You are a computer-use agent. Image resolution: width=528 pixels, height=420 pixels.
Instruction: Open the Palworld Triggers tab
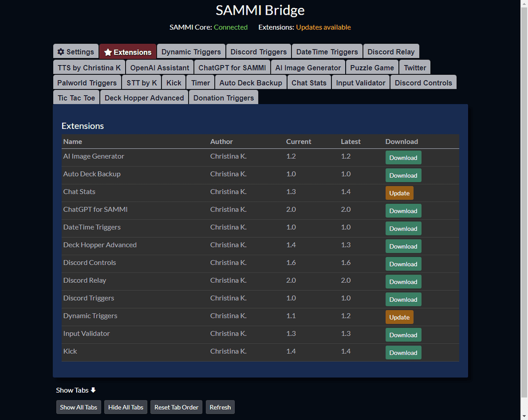[87, 83]
